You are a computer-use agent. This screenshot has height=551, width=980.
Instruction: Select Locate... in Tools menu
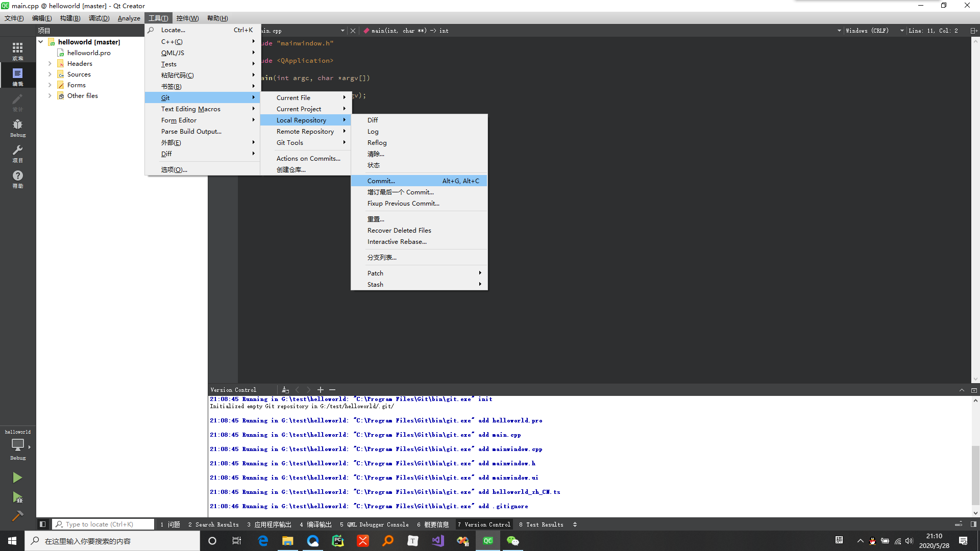click(x=203, y=30)
